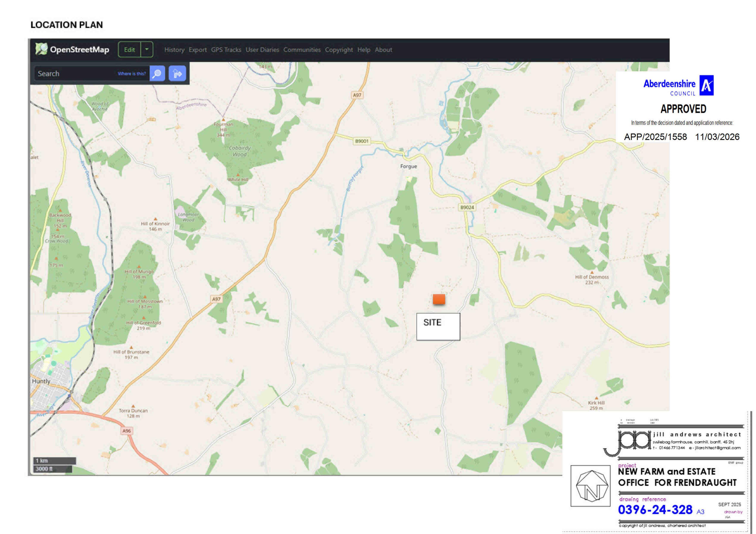Click the search magnifier button

(157, 73)
